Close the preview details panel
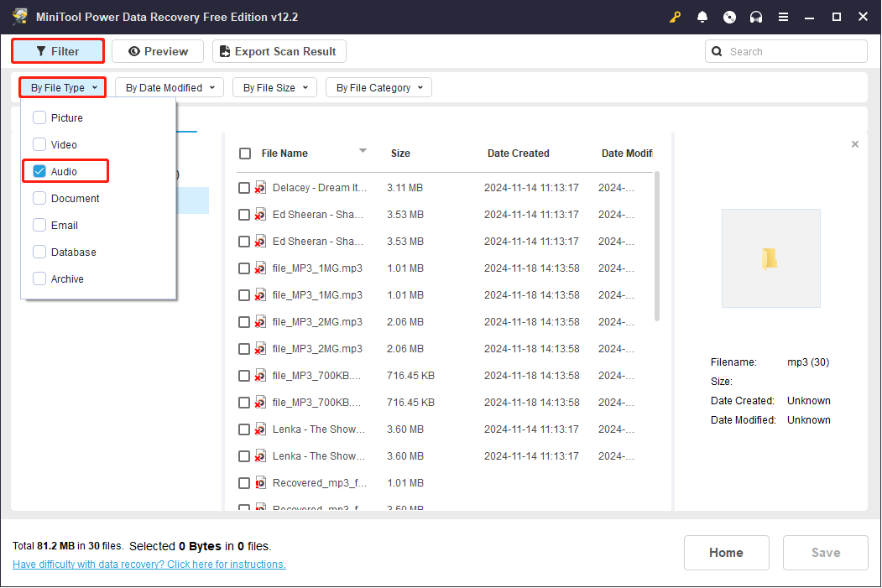The height and width of the screenshot is (588, 882). tap(855, 144)
